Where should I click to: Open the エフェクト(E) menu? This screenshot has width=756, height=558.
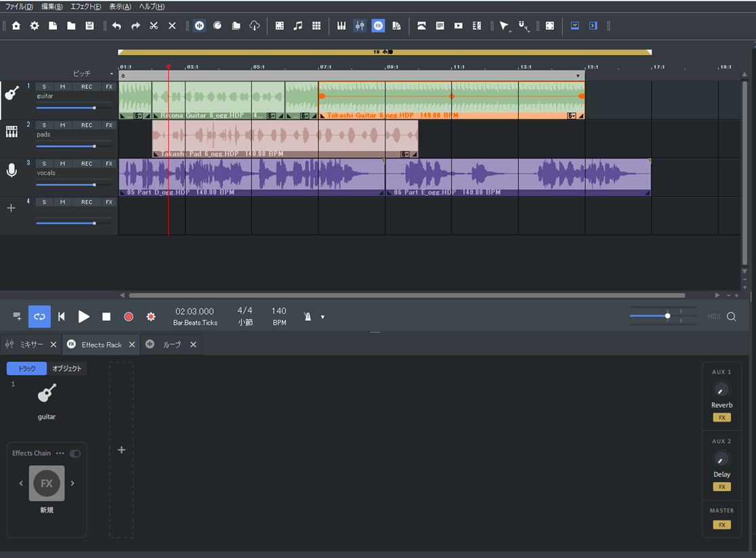[x=85, y=7]
